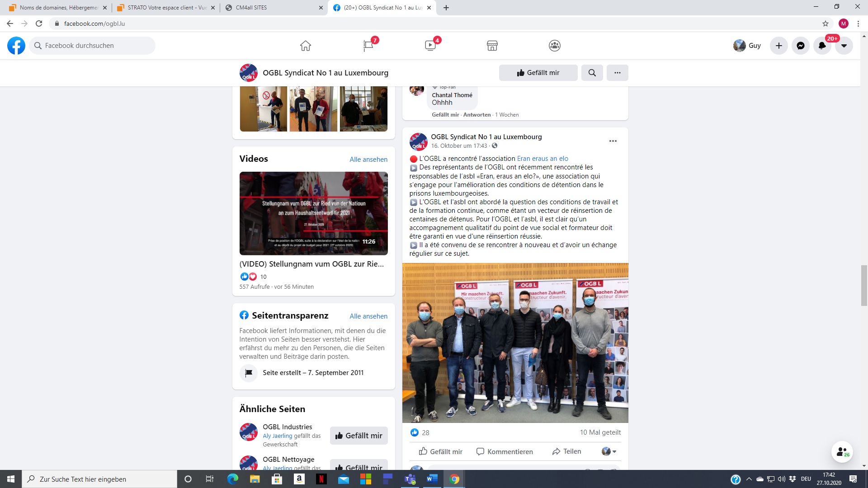Screen dimensions: 868x488
Task: Click the Eran eraus an elo link
Action: (542, 159)
